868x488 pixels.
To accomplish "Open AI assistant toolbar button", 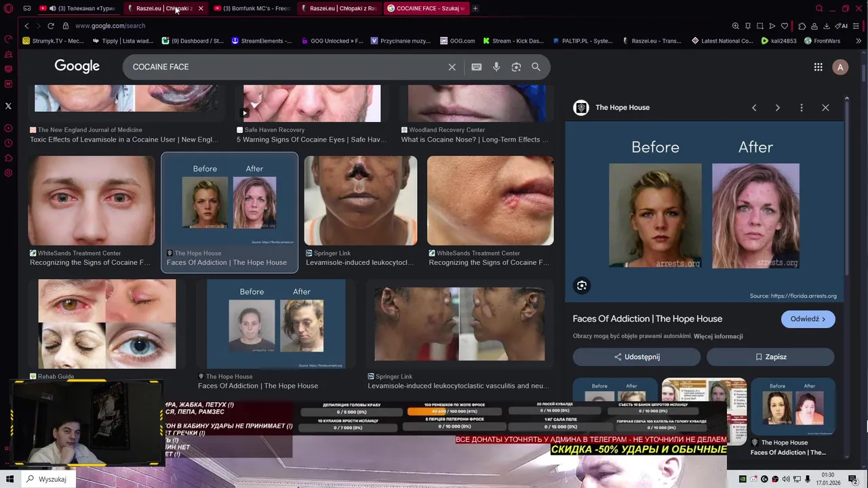I will coord(842,26).
